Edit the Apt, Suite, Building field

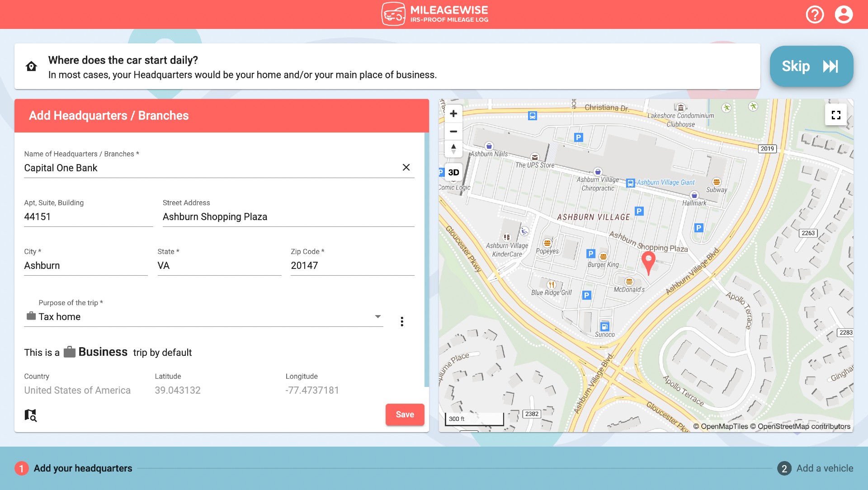[88, 217]
